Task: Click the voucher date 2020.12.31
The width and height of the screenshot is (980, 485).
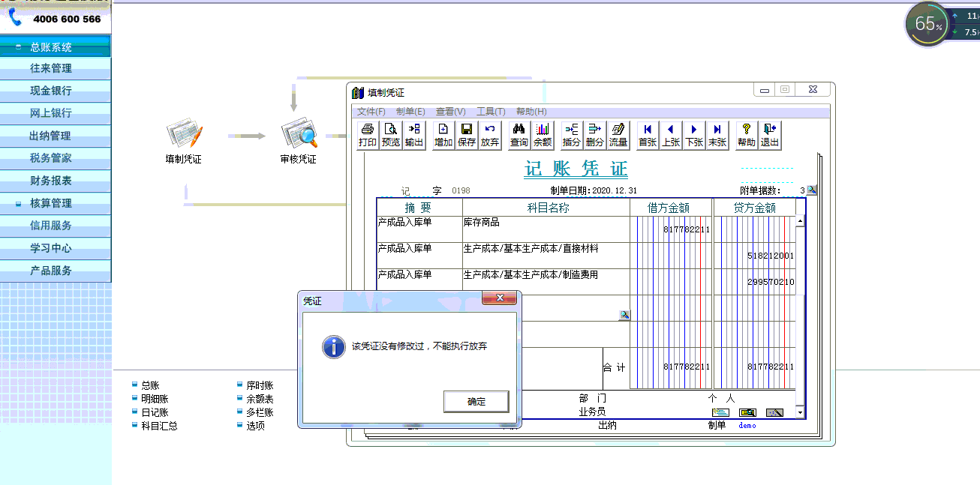Action: 615,191
